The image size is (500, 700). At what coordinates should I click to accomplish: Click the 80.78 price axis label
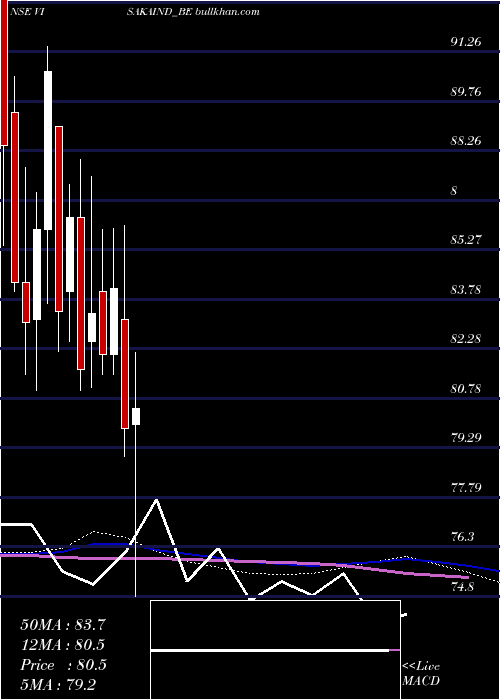tap(466, 389)
